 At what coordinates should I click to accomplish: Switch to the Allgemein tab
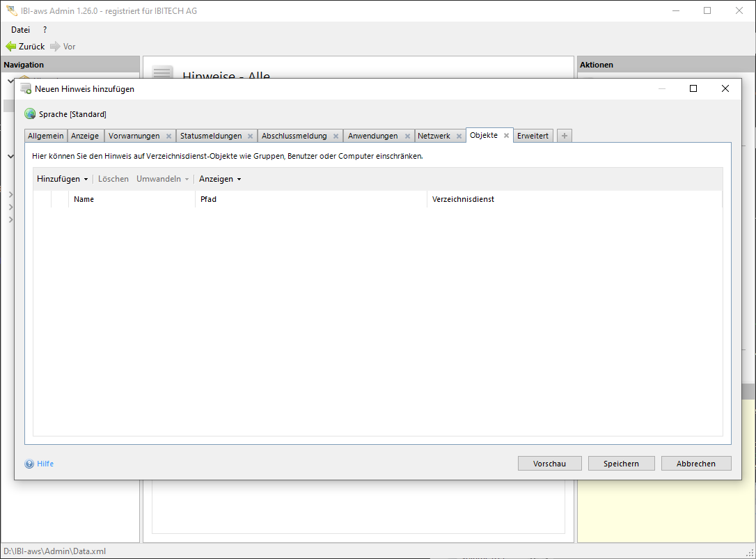pyautogui.click(x=46, y=136)
